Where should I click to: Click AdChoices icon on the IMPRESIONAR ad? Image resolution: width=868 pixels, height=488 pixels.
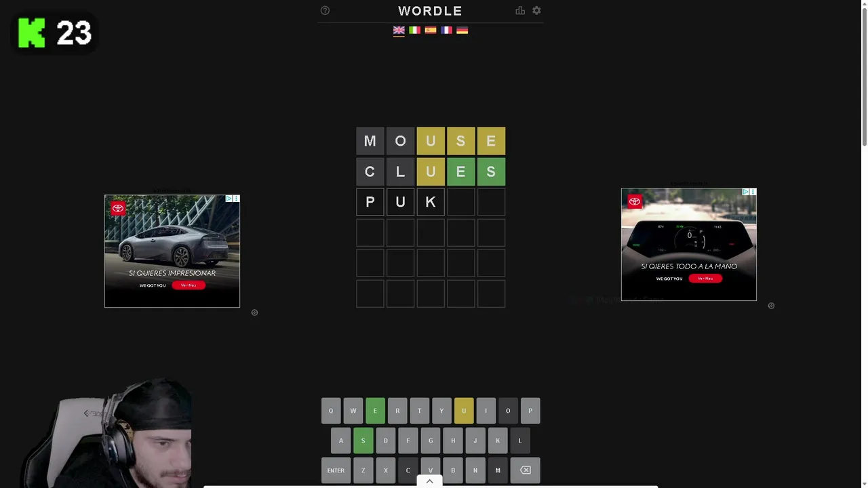click(229, 199)
